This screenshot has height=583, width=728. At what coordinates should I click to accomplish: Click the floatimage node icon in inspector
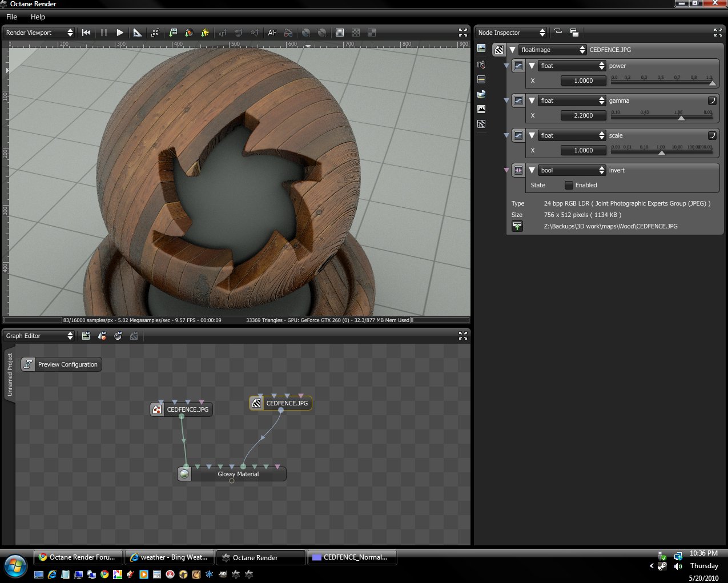(x=499, y=50)
